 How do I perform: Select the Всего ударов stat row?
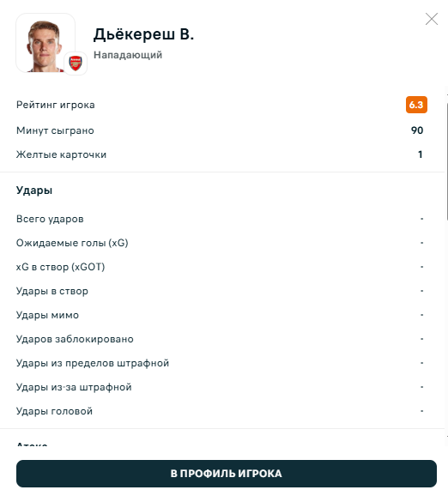221,219
